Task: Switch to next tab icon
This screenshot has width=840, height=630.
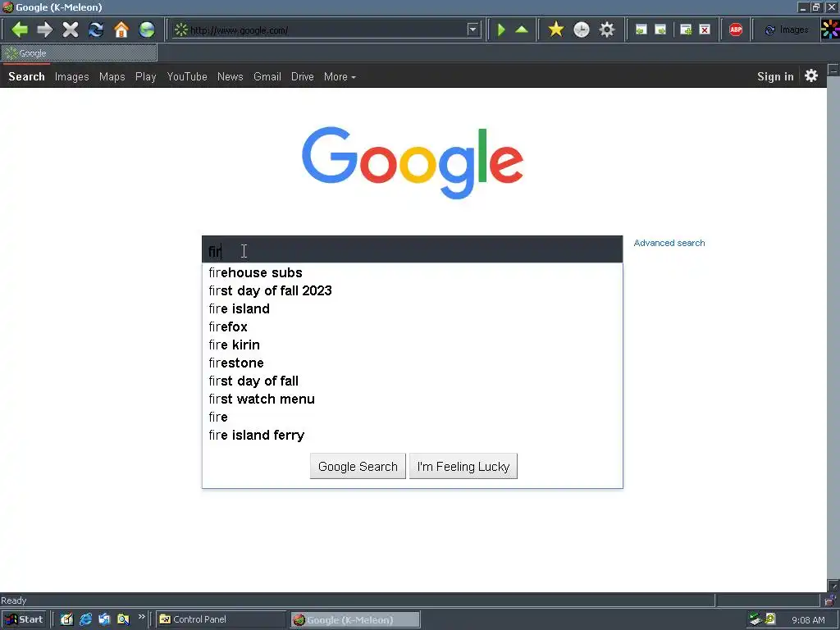Action: click(x=660, y=30)
